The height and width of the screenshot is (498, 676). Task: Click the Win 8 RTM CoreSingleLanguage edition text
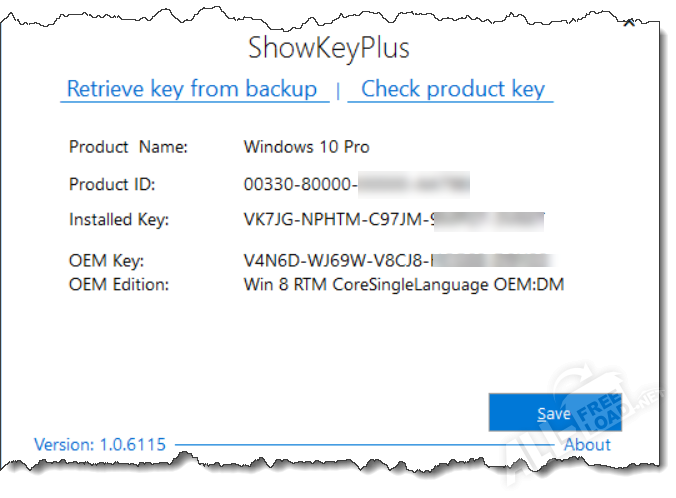click(404, 284)
